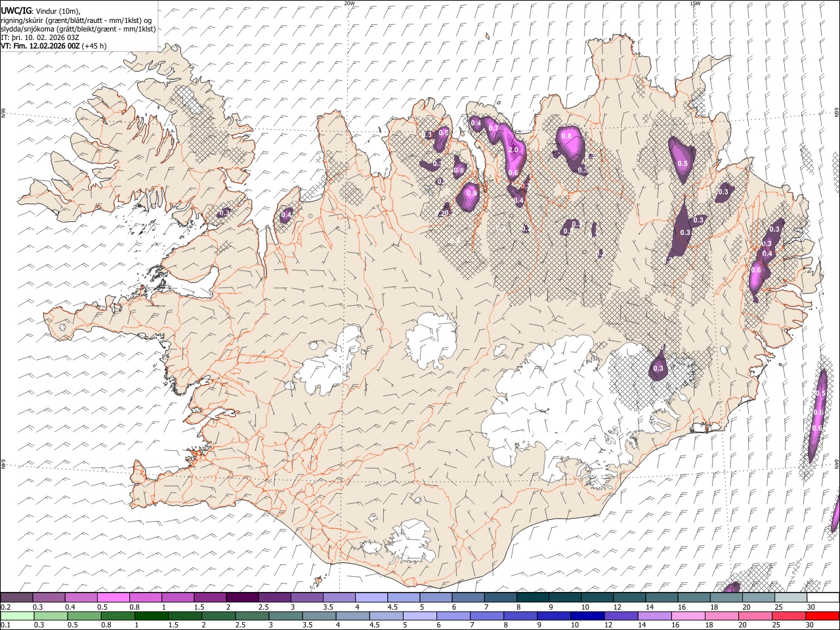Pick the white 30 swatch in upper legend
The height and width of the screenshot is (630, 840).
point(822,598)
